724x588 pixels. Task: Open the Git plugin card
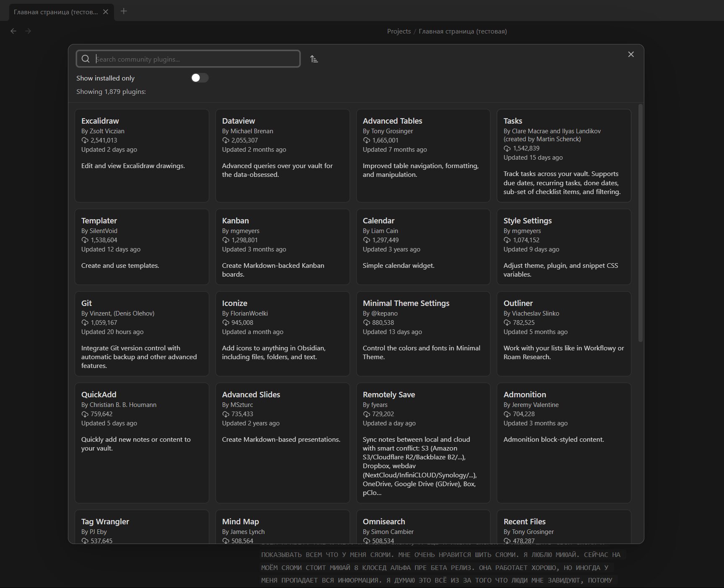coord(142,334)
